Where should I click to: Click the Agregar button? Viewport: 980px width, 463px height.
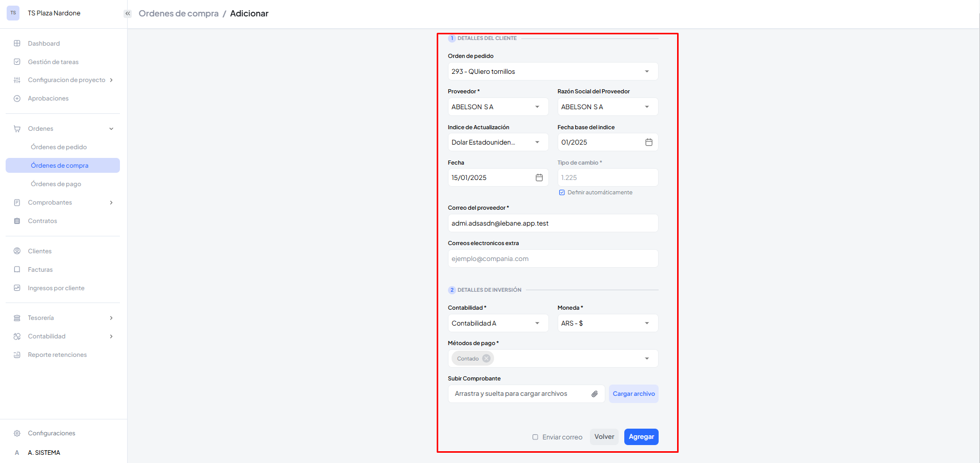point(641,437)
